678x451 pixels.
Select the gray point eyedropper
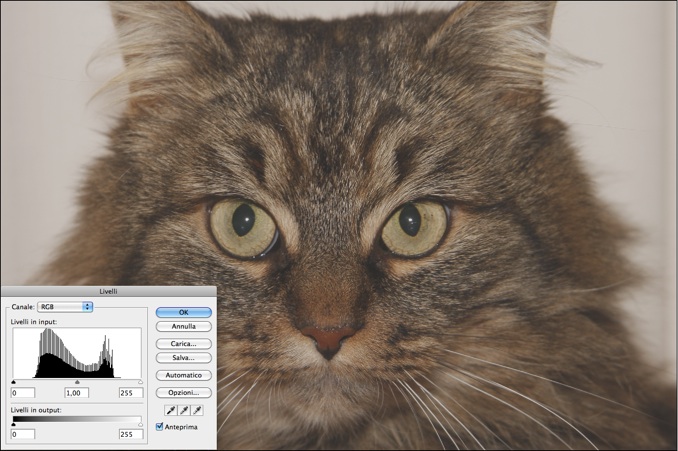coord(183,410)
